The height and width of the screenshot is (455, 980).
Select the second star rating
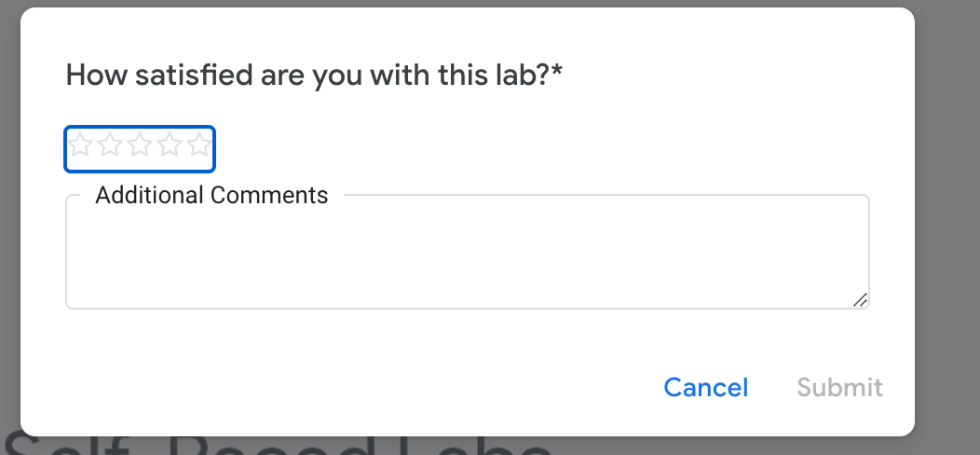pyautogui.click(x=110, y=145)
